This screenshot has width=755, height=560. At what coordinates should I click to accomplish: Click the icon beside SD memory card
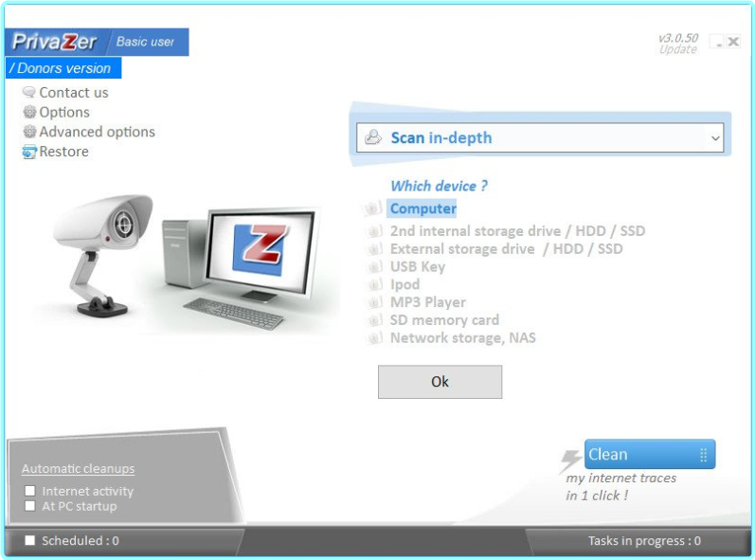375,320
